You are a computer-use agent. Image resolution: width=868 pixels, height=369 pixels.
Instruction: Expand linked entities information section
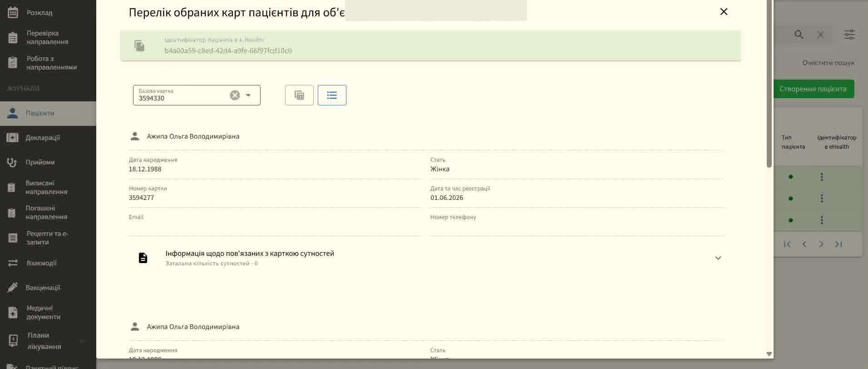click(x=718, y=258)
